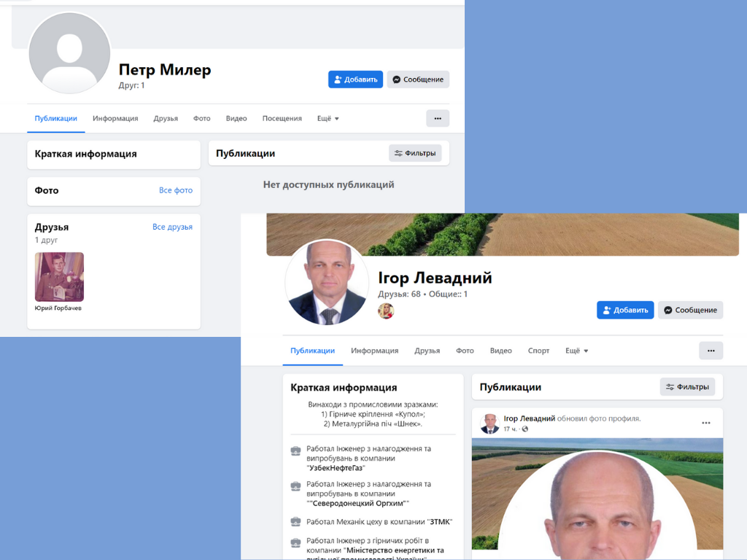747x560 pixels.
Task: Click the 'Петр Милер' profile name heading
Action: pyautogui.click(x=165, y=69)
